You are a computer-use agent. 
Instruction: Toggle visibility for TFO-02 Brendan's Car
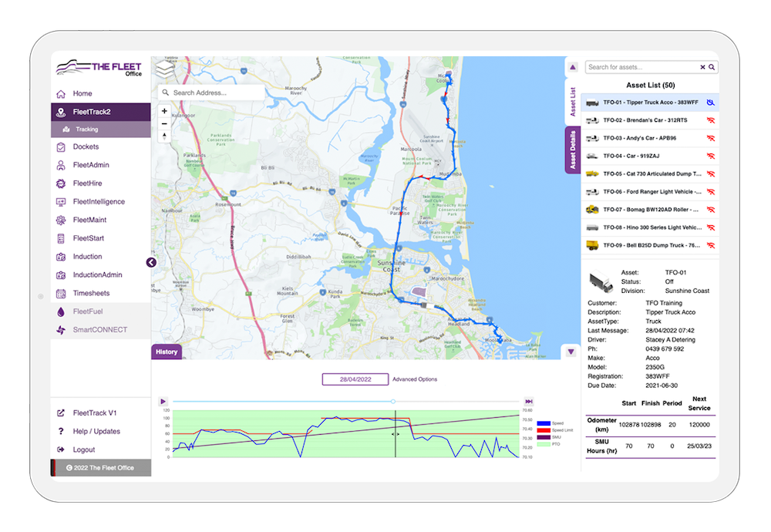(711, 120)
